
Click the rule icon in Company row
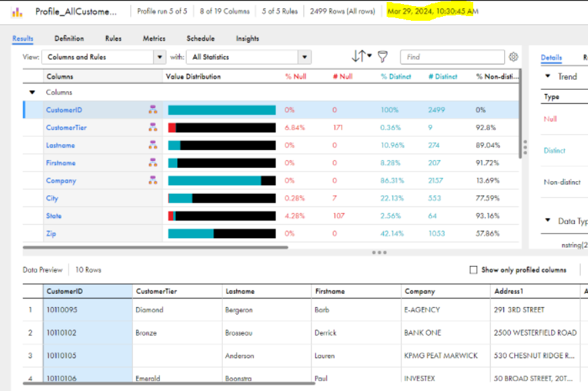[x=153, y=180]
